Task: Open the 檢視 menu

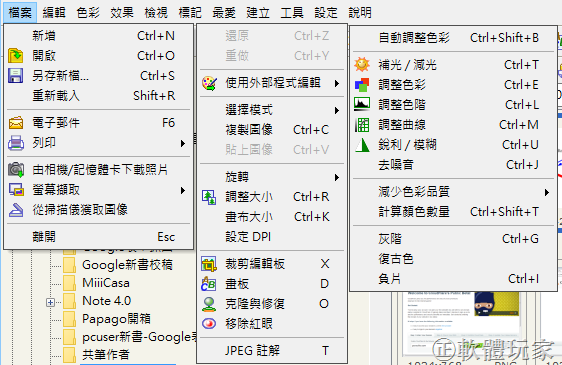Action: tap(156, 13)
